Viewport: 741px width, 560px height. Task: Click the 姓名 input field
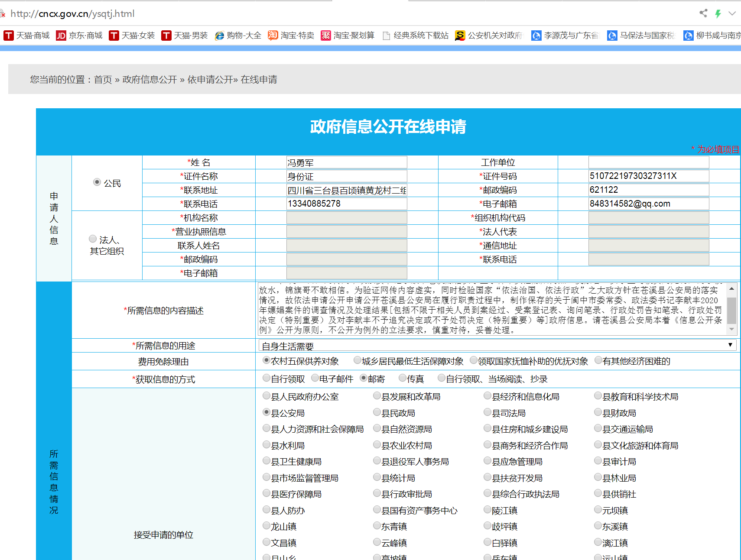pos(347,162)
